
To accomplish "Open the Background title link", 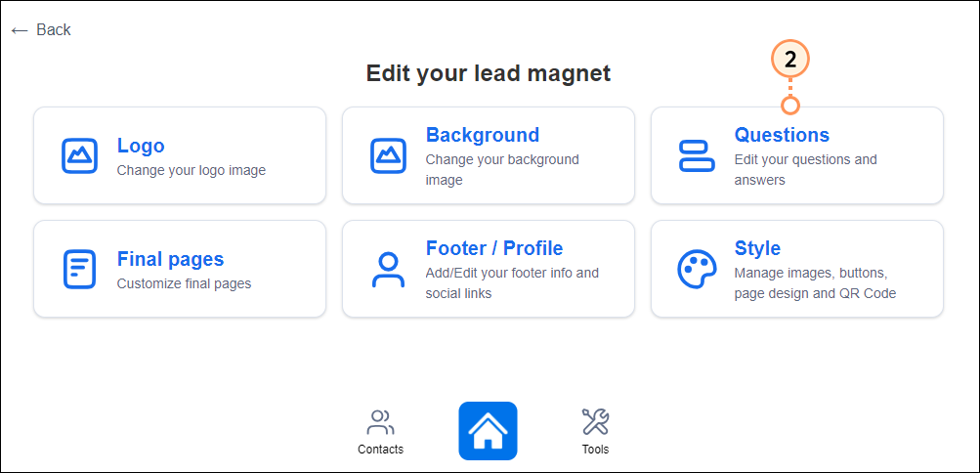I will tap(483, 135).
